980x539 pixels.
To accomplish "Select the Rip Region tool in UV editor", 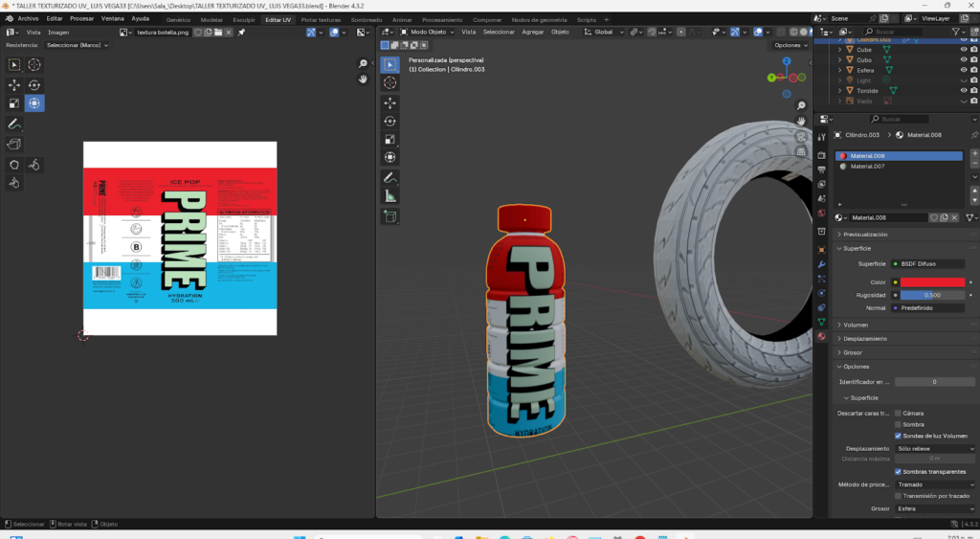I will tap(13, 145).
